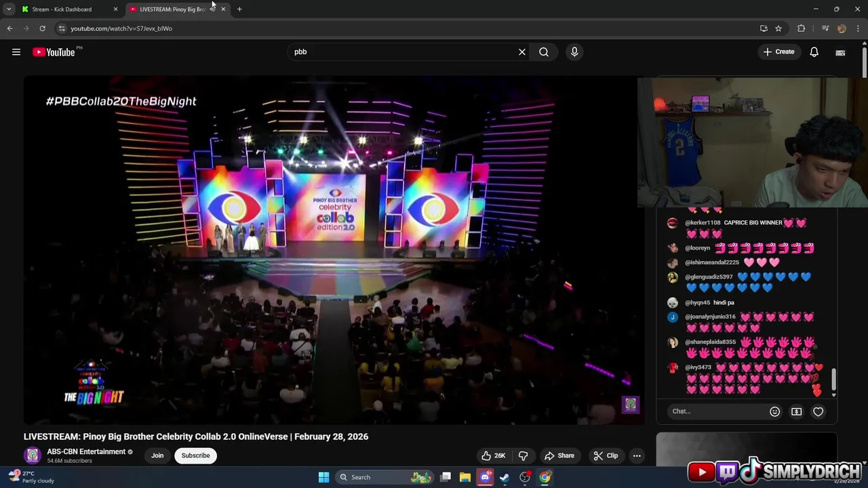The height and width of the screenshot is (488, 868).
Task: Open chat user @shaneplaida8355
Action: click(710, 342)
